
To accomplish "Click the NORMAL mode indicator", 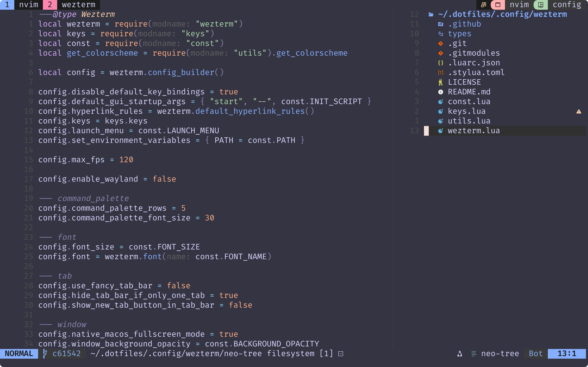I will [19, 354].
